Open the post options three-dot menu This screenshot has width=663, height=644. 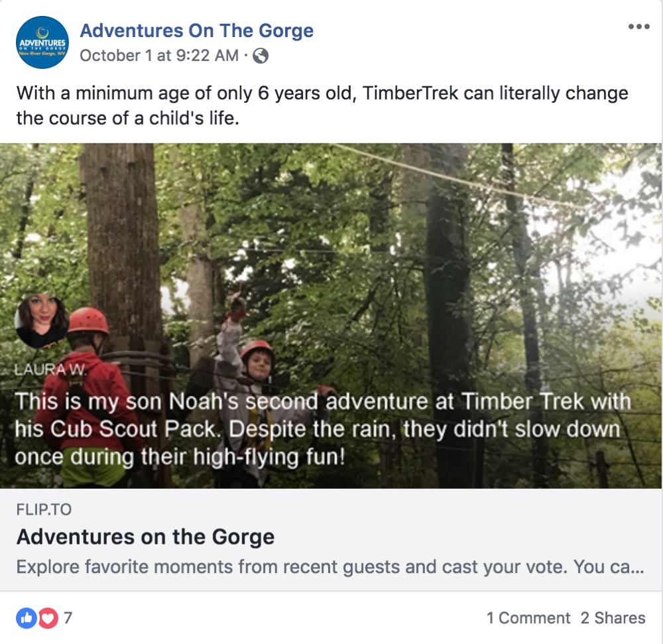point(638,27)
